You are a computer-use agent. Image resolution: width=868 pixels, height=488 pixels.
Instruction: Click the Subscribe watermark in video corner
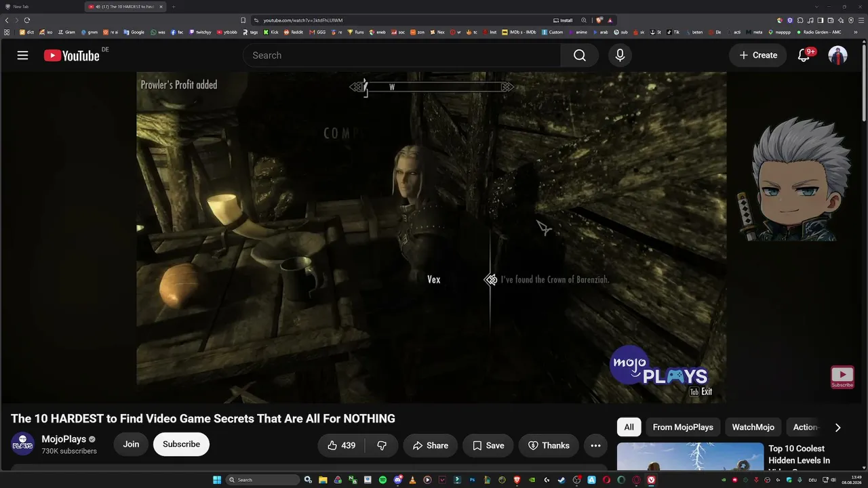pyautogui.click(x=842, y=377)
